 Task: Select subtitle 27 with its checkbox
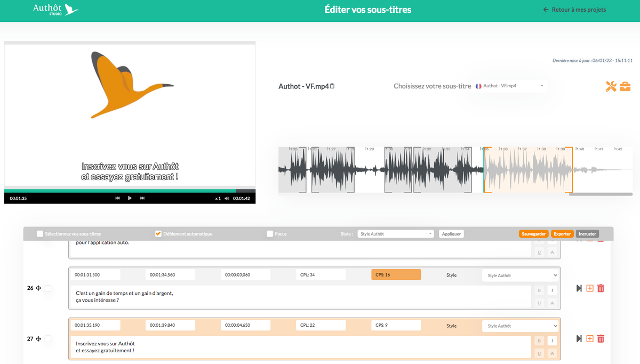tap(48, 338)
